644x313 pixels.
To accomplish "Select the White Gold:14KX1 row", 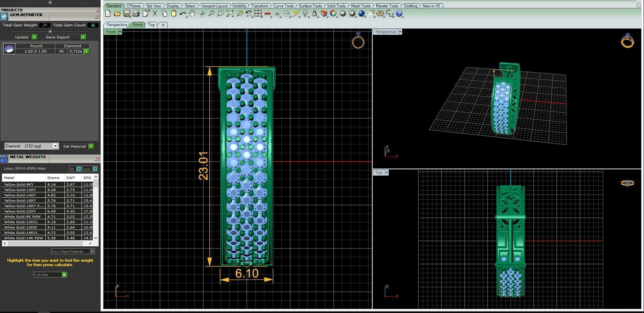I will pyautogui.click(x=48, y=233).
